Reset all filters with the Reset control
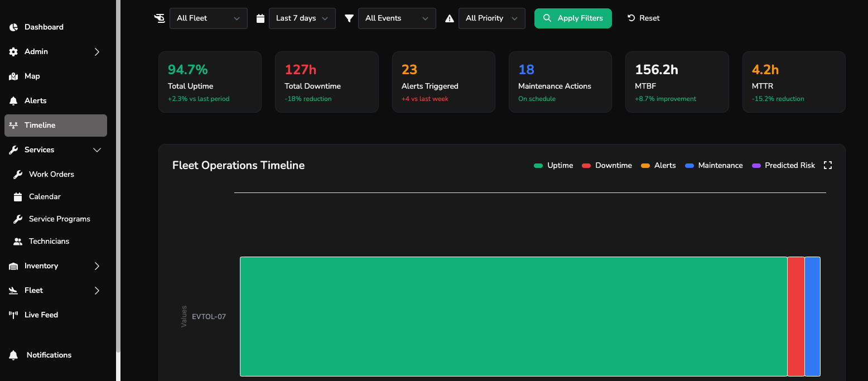Image resolution: width=868 pixels, height=381 pixels. click(x=643, y=18)
